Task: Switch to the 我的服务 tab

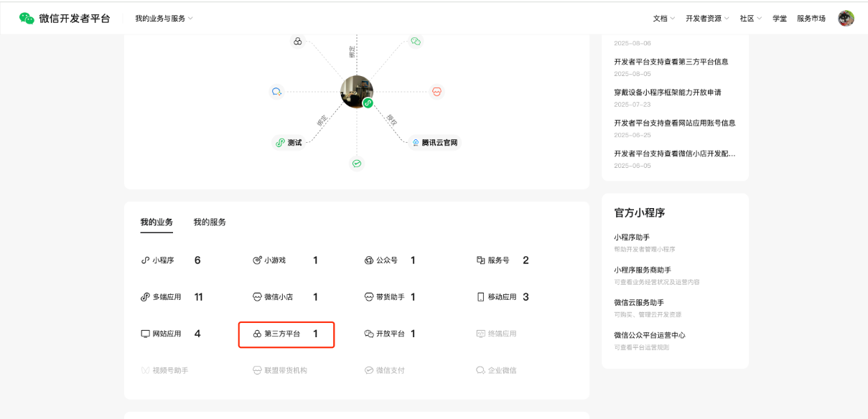Action: tap(210, 222)
